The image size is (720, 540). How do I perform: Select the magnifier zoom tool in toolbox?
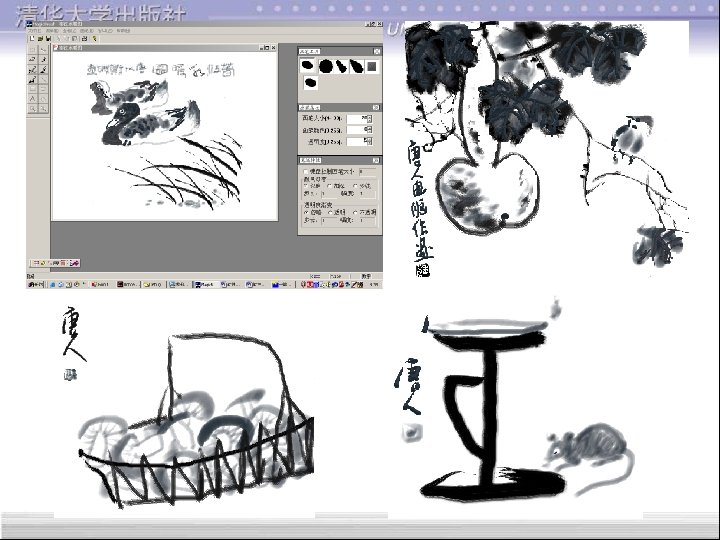(33, 108)
